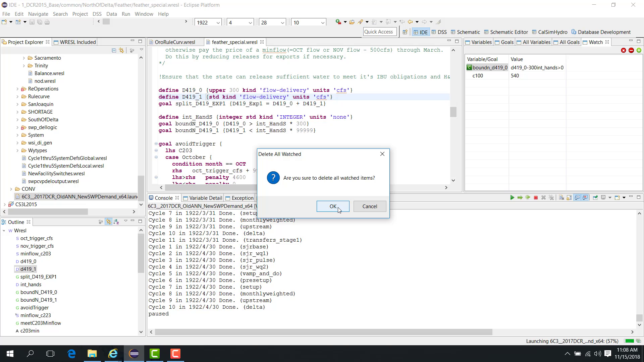Switch to the CalSimHydro perspective
Screen dimensions: 644x362
coord(549,32)
